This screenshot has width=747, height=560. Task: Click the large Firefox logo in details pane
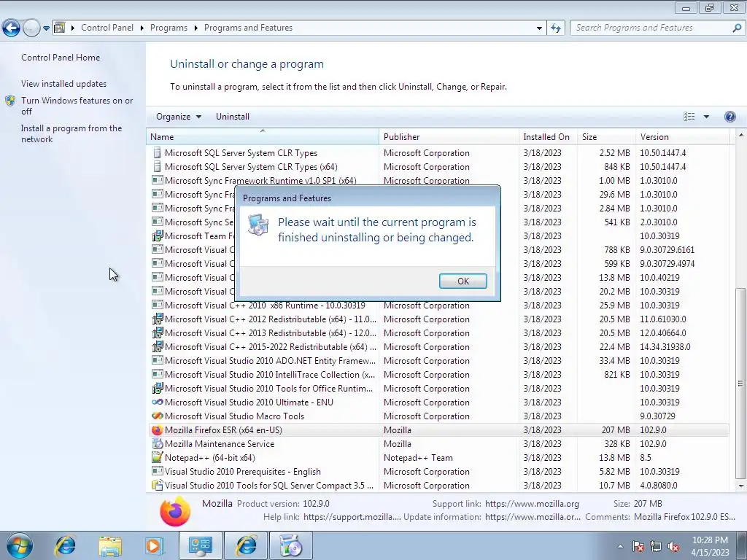[175, 511]
